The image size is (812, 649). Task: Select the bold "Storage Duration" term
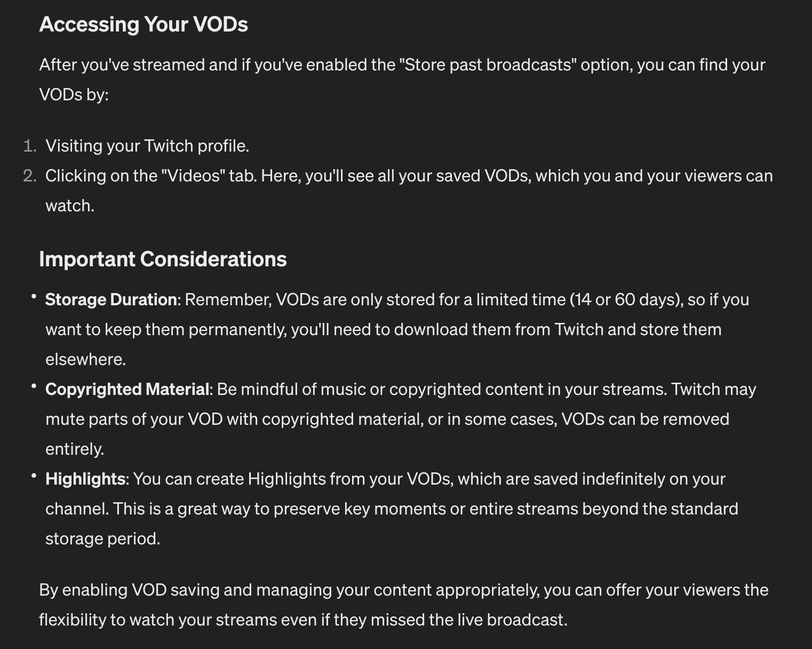point(111,300)
